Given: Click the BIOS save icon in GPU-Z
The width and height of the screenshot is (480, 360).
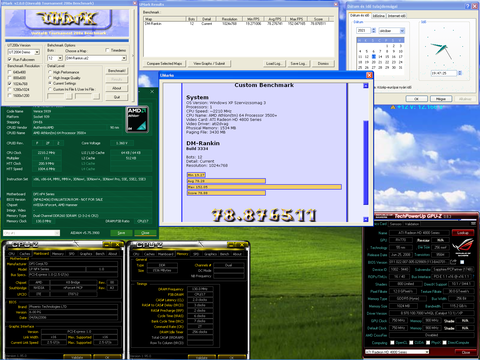Looking at the screenshot, I should pos(454,262).
